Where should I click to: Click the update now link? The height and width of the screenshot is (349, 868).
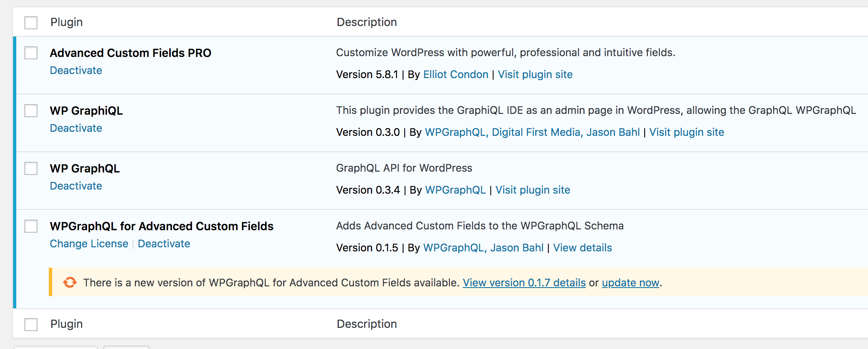point(630,283)
